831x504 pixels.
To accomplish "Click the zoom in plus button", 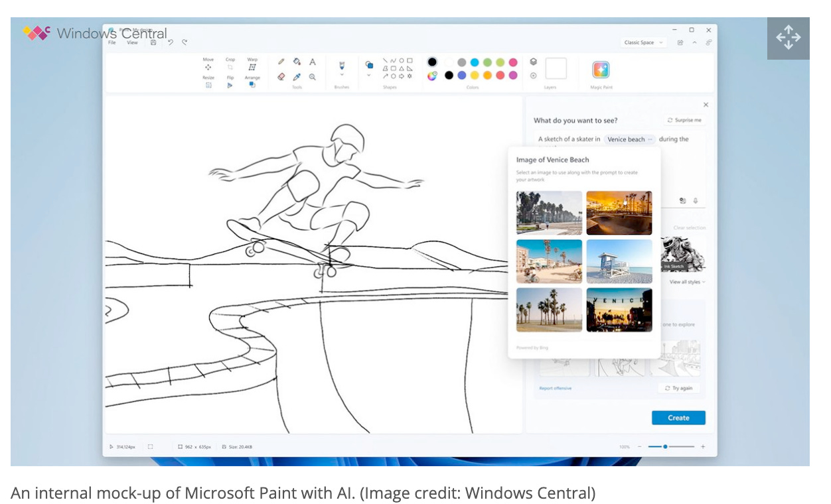I will click(703, 447).
